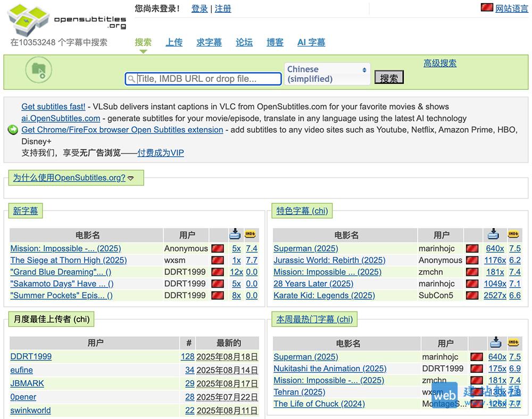Click the flag in the 28 Years Later row

tap(472, 284)
